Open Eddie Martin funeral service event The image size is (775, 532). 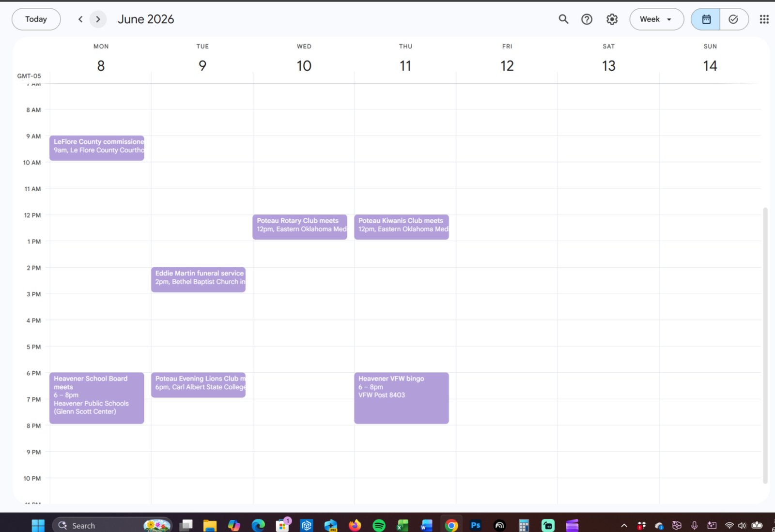[x=198, y=279]
